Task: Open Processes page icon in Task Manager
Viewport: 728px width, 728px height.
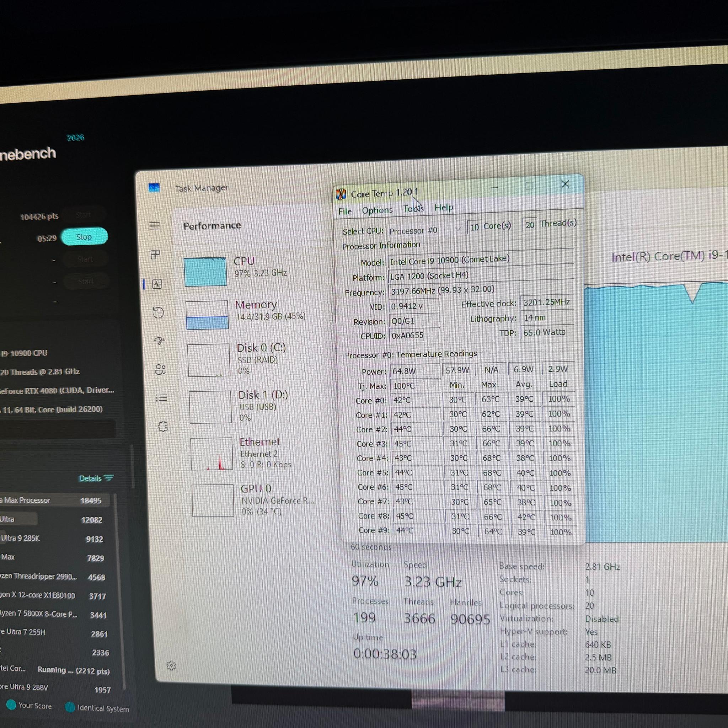Action: coord(155,255)
